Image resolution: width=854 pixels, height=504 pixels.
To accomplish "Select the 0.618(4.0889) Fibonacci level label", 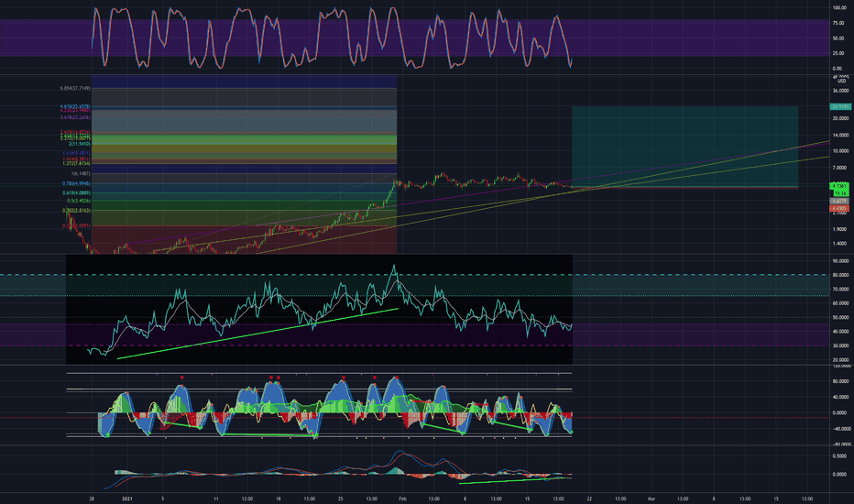I will (76, 192).
